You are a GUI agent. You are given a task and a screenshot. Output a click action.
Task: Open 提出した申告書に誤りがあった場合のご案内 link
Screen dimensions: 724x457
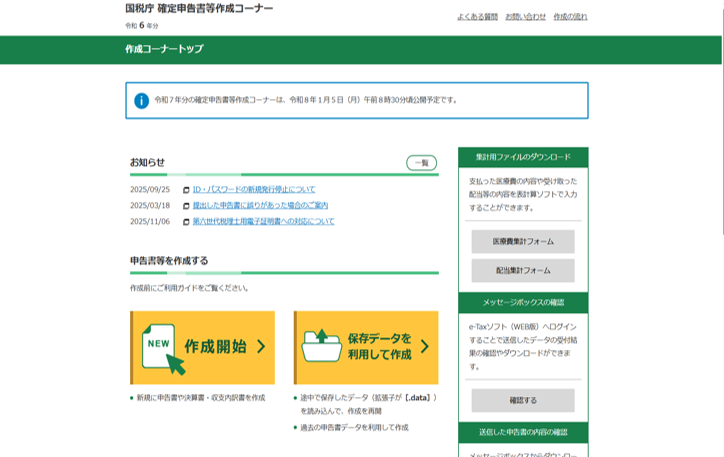(x=260, y=205)
